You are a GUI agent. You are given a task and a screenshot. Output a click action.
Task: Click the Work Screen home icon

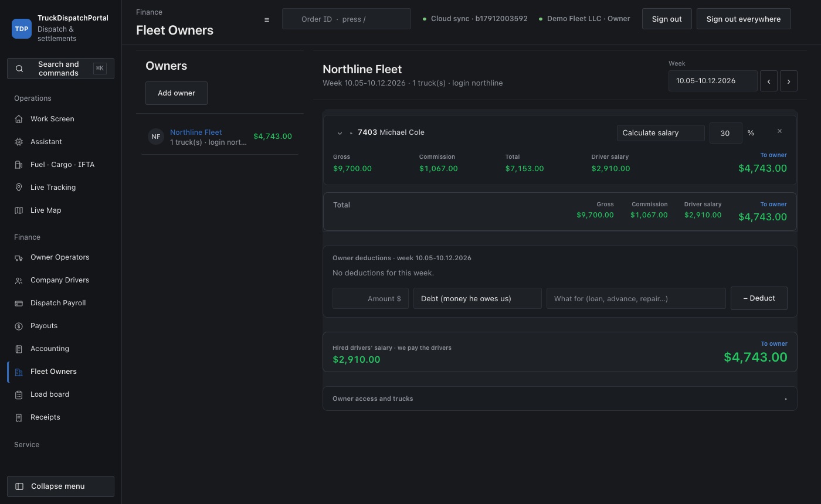tap(19, 119)
